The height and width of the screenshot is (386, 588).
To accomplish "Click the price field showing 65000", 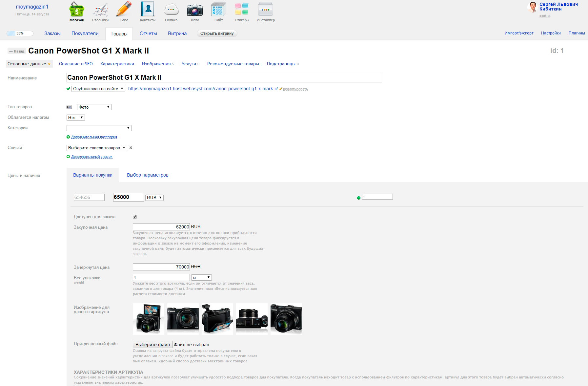I will click(129, 197).
